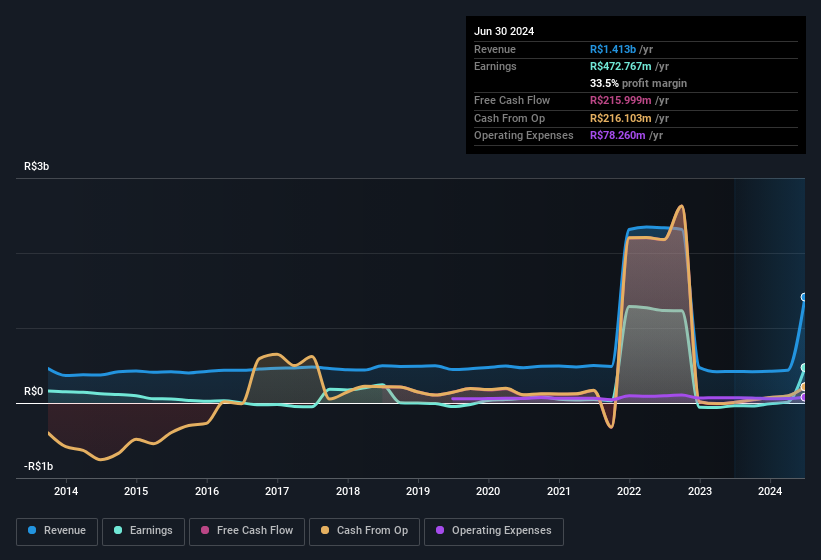
Task: Click the Jun 30 2024 tooltip date
Action: (x=504, y=31)
